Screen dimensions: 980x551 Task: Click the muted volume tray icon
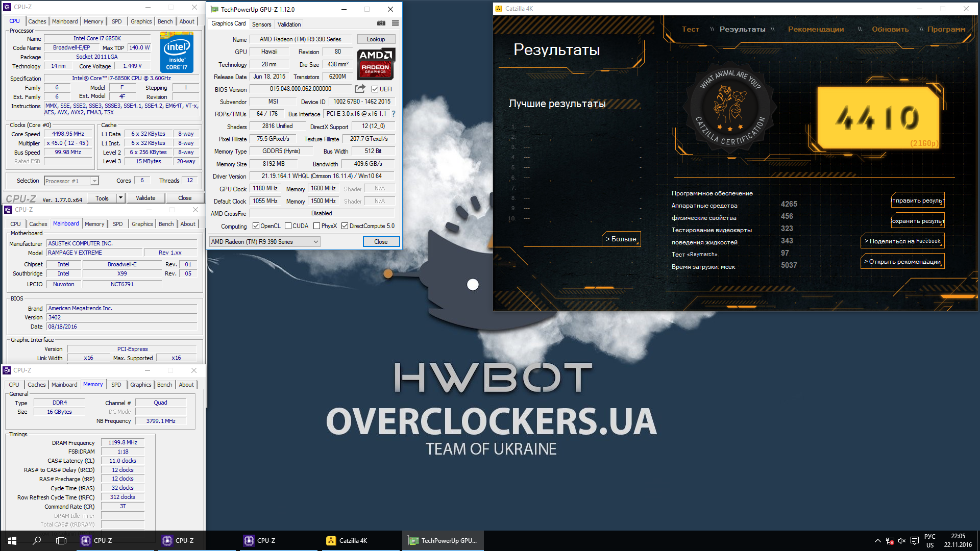pyautogui.click(x=902, y=541)
